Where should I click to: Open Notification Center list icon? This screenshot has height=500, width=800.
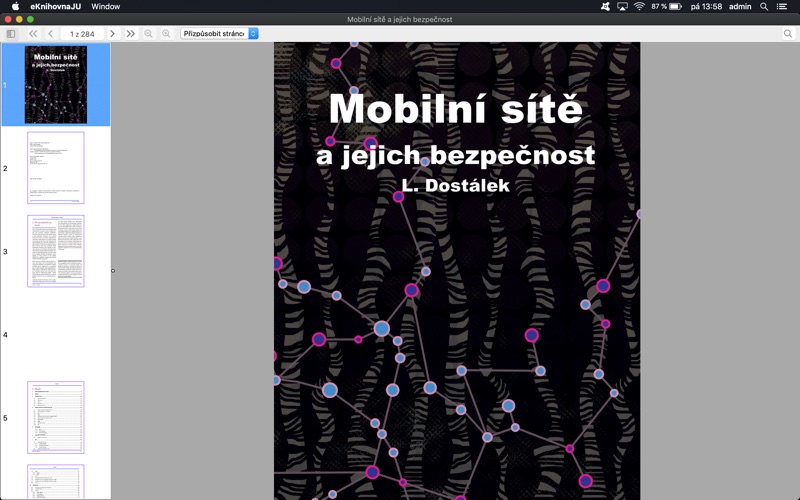pos(782,7)
